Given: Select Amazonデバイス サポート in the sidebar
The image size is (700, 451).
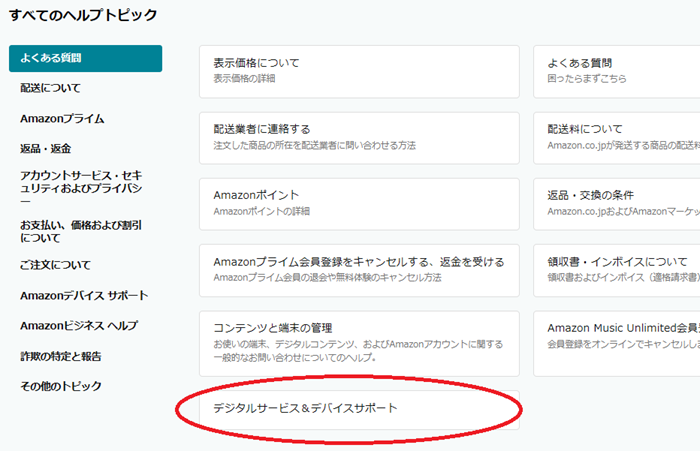Looking at the screenshot, I should [x=84, y=295].
